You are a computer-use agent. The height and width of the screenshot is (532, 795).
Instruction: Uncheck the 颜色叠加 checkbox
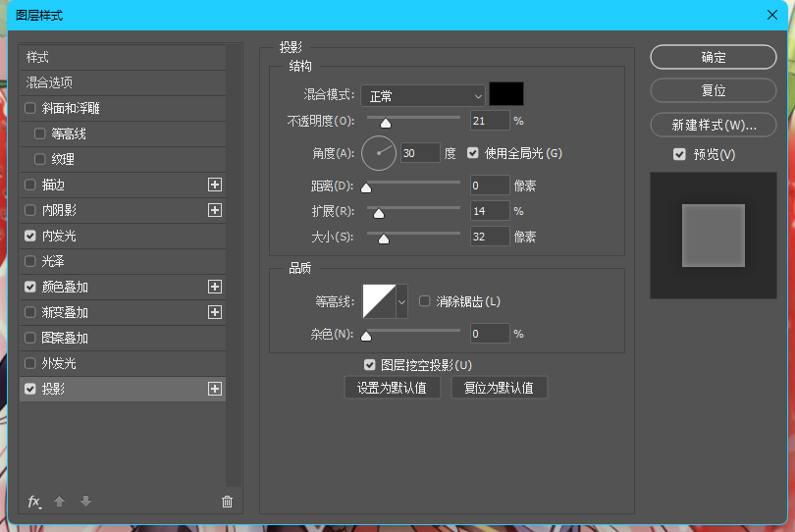tap(30, 287)
